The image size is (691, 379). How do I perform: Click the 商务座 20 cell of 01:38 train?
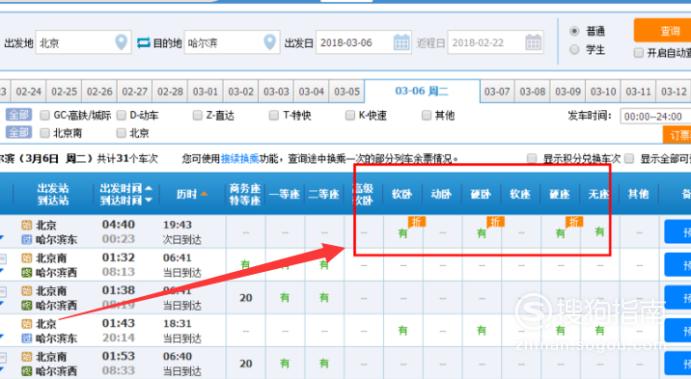pyautogui.click(x=246, y=298)
